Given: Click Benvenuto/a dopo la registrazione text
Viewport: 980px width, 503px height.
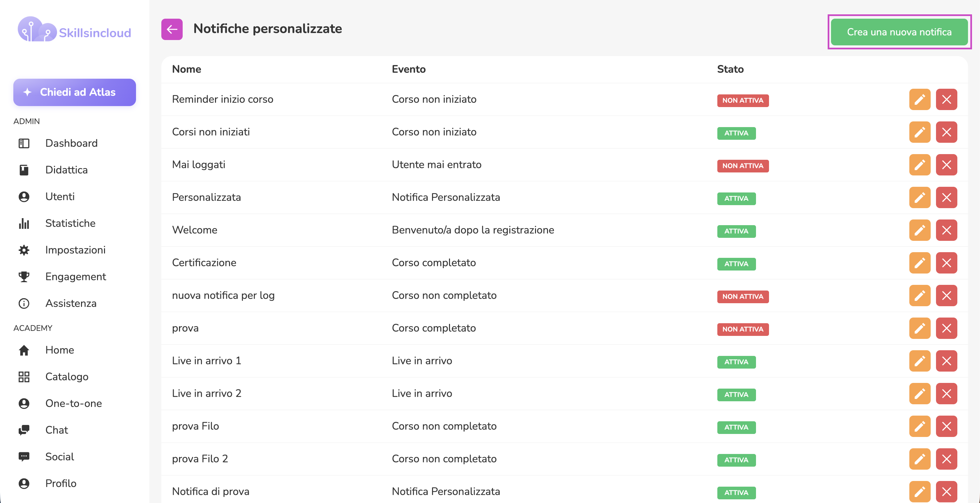Looking at the screenshot, I should click(x=473, y=230).
